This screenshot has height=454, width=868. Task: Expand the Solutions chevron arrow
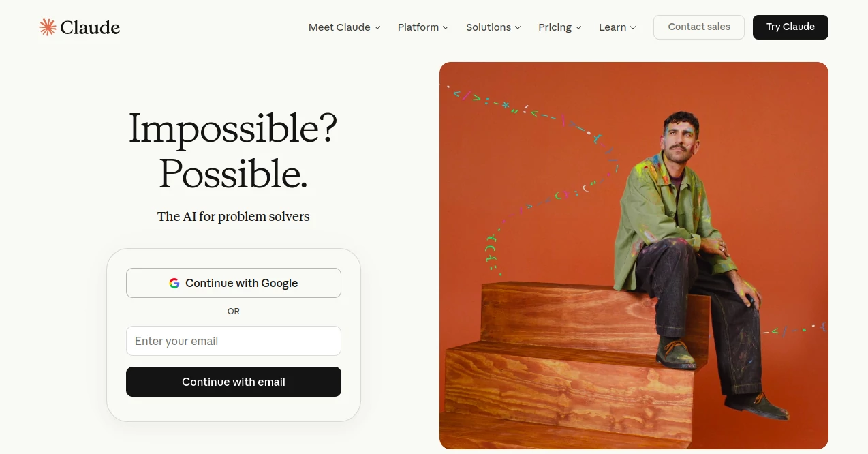[518, 28]
